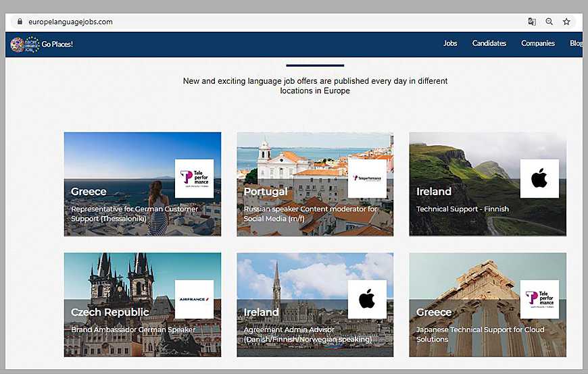Click the Air France logo on Czech Republic card

(194, 299)
